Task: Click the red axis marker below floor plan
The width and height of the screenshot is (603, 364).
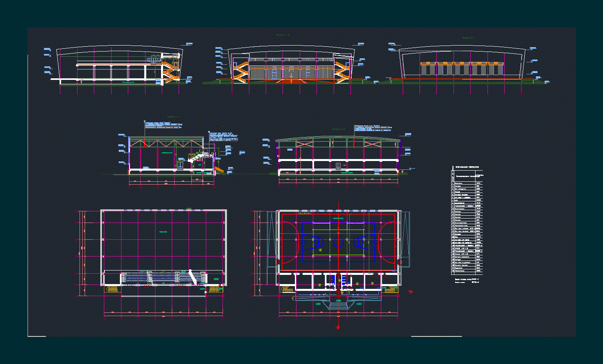Action: (x=338, y=327)
